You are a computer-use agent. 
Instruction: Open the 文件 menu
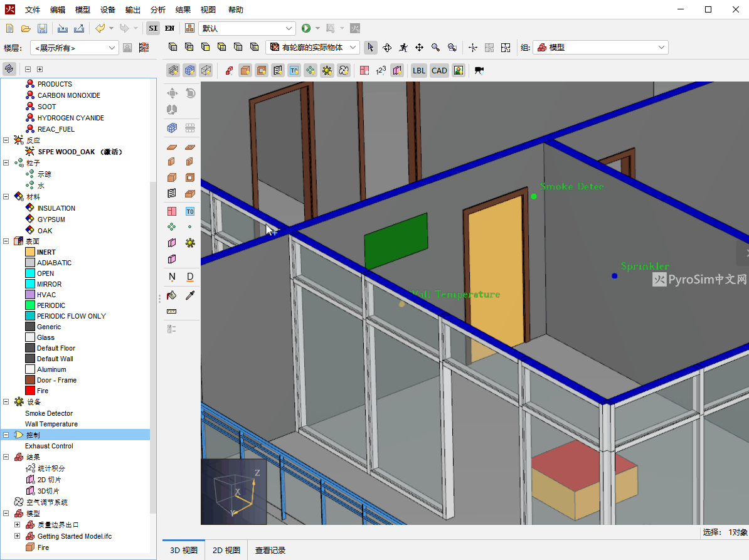(33, 9)
